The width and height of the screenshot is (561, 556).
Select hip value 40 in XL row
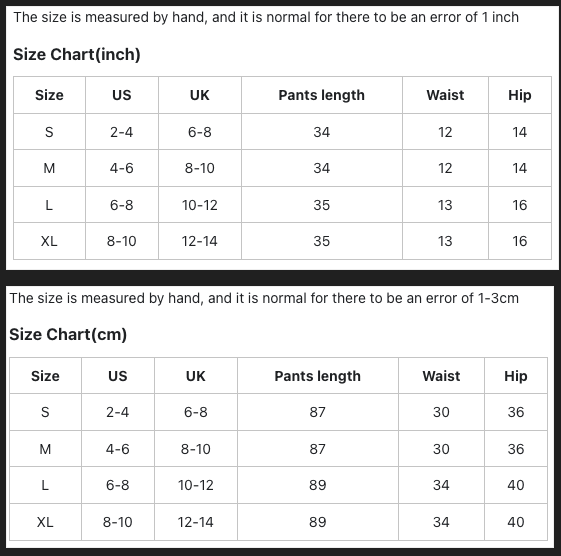(x=516, y=522)
